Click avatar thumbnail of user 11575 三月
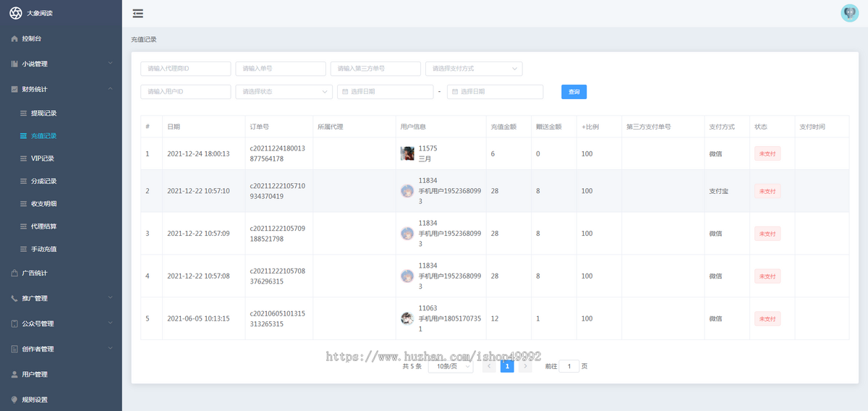 (x=407, y=153)
